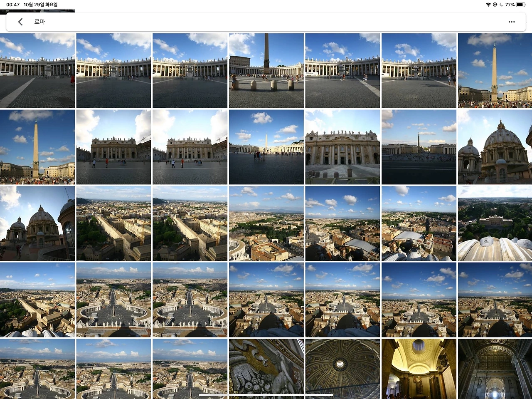
Task: Tap the time display 00:47
Action: 13,5
